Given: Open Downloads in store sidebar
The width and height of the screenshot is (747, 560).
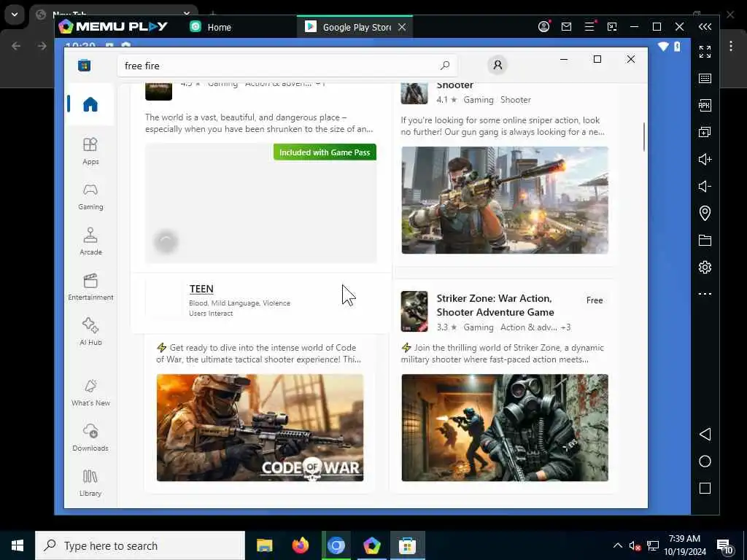Looking at the screenshot, I should 90,437.
